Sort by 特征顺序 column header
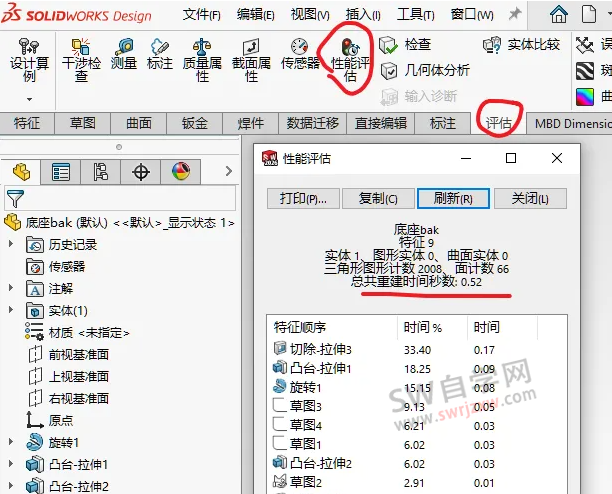The image size is (612, 494). click(333, 327)
